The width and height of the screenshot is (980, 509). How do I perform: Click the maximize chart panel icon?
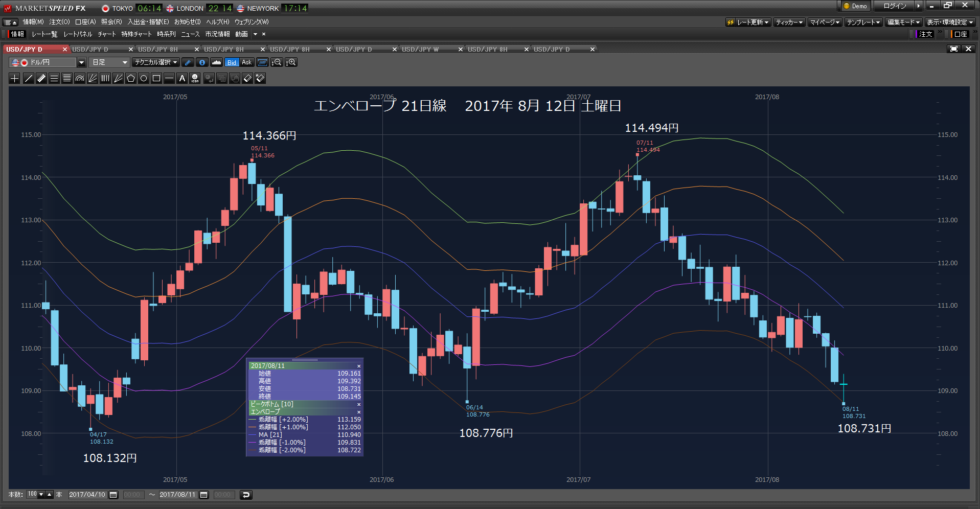click(953, 49)
